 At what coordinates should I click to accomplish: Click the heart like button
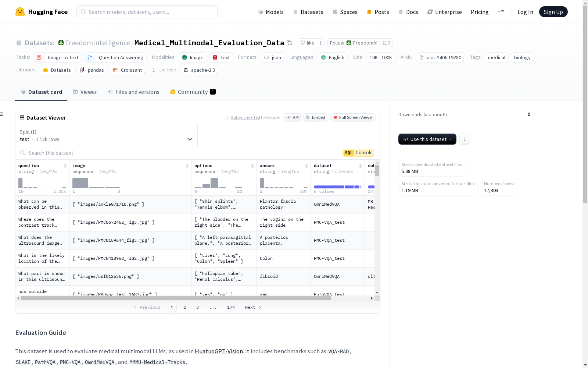pos(307,43)
